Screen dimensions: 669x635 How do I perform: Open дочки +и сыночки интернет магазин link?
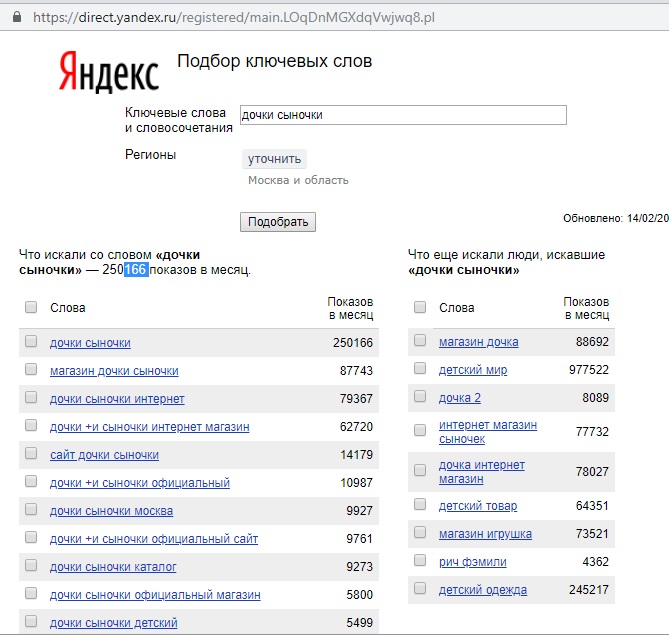(150, 427)
